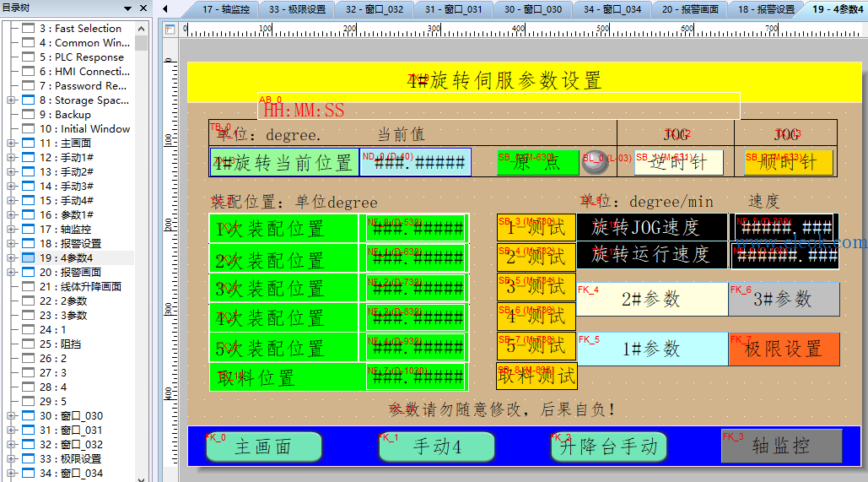Select tree item 3 : Fast Selection
This screenshot has width=868, height=482.
(80, 28)
